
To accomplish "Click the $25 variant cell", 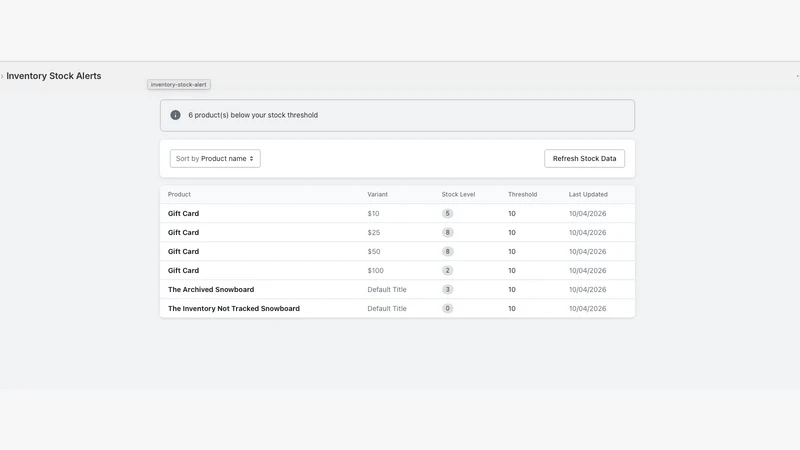I will coord(374,233).
